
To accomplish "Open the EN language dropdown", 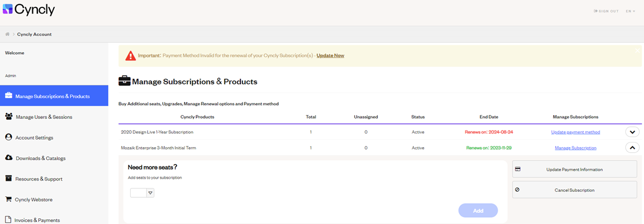I will point(630,11).
